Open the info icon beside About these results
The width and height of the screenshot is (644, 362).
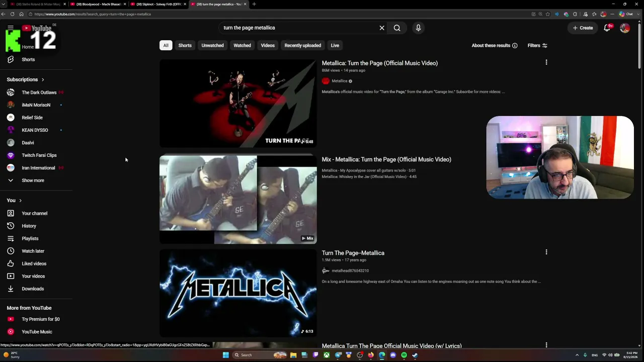[x=515, y=46]
